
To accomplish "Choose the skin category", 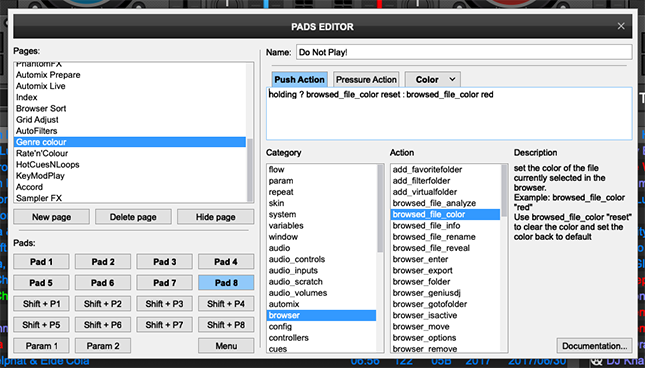I will click(x=321, y=203).
